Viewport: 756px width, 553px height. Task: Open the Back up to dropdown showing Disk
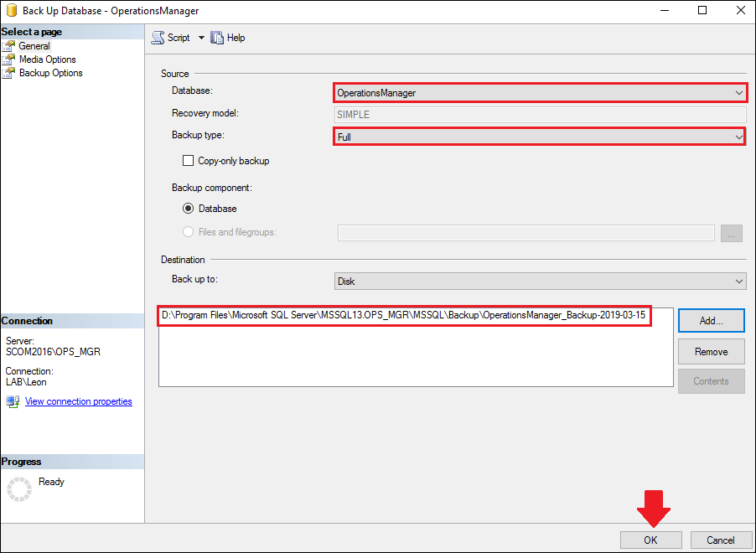[540, 281]
